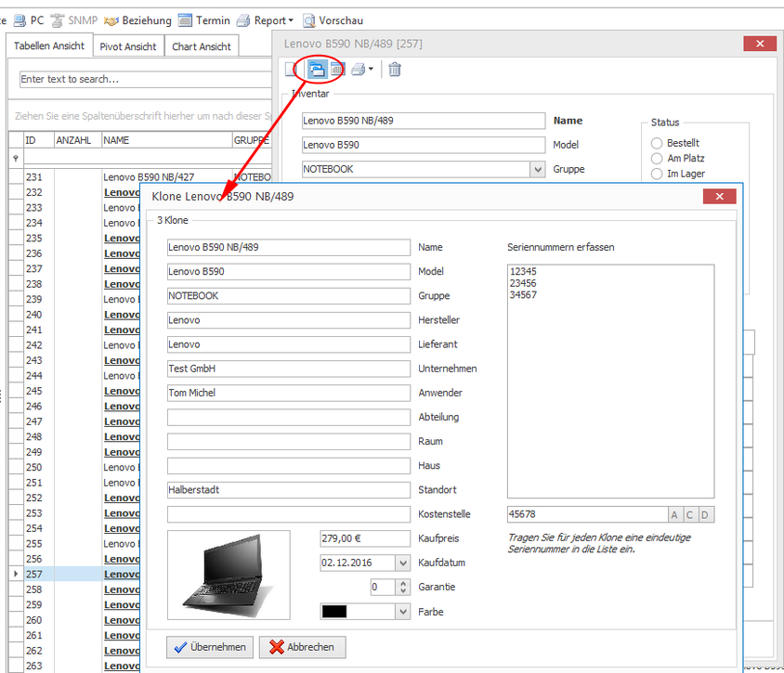Open the Termin calendar tool
Viewport: 784px width, 673px height.
(x=204, y=20)
